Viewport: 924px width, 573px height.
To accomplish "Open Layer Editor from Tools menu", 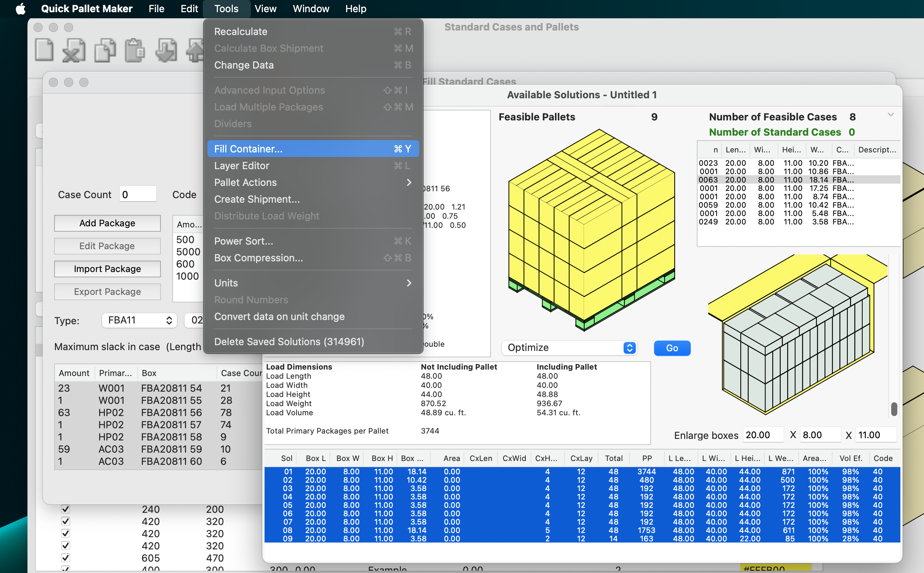I will coord(313,166).
